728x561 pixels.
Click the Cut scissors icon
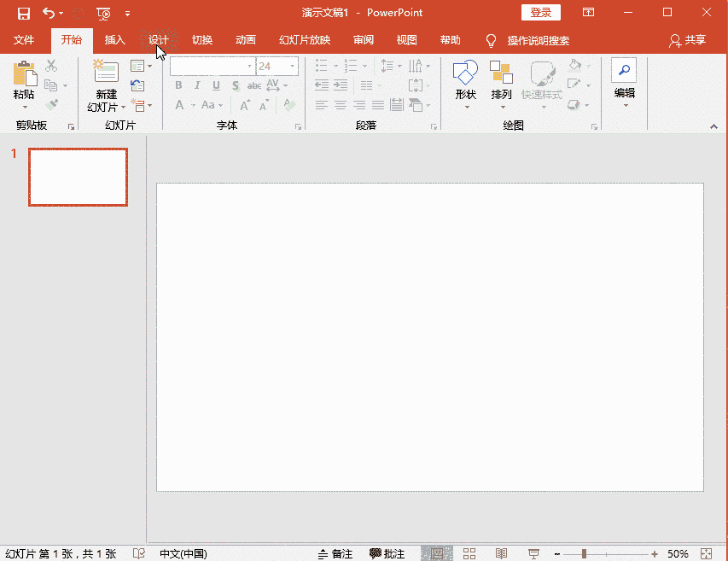point(51,66)
